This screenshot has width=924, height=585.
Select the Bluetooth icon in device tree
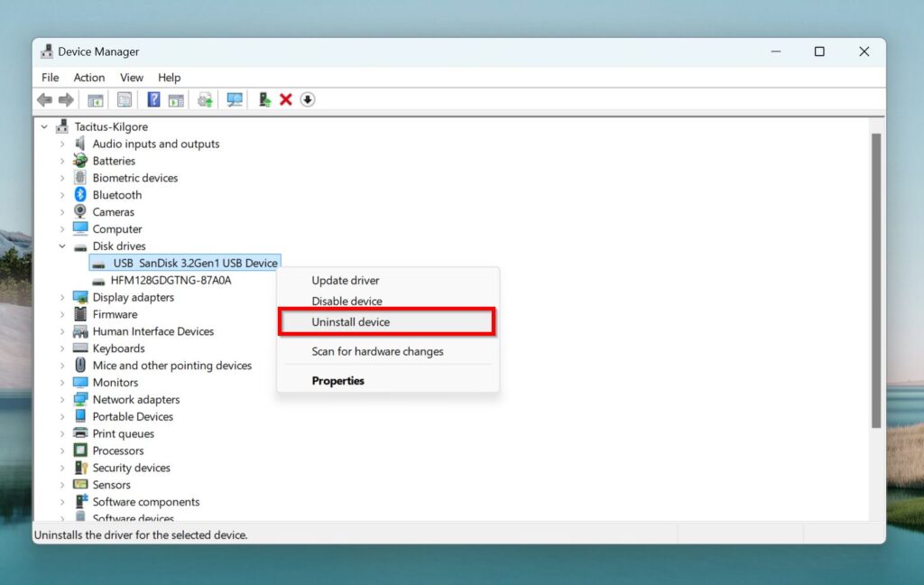coord(80,195)
